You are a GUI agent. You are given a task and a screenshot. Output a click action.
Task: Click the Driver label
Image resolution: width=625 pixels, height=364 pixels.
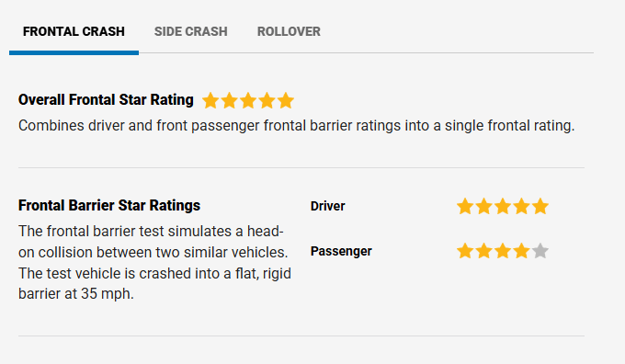point(327,206)
